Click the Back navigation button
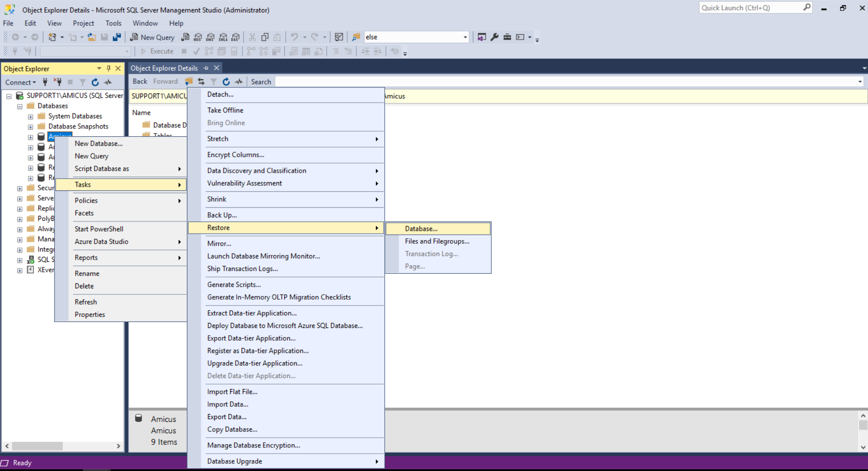The width and height of the screenshot is (868, 471). tap(139, 82)
